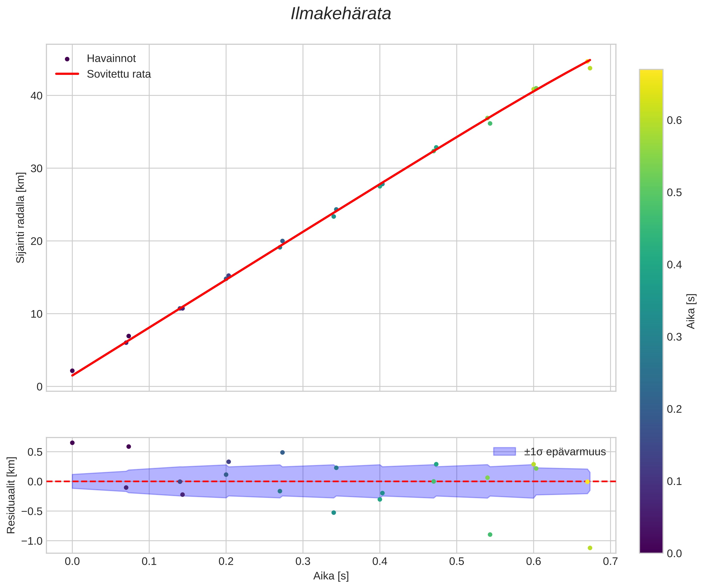The width and height of the screenshot is (703, 588).
Task: Click the highest residual point at time zero
Action: pos(72,443)
